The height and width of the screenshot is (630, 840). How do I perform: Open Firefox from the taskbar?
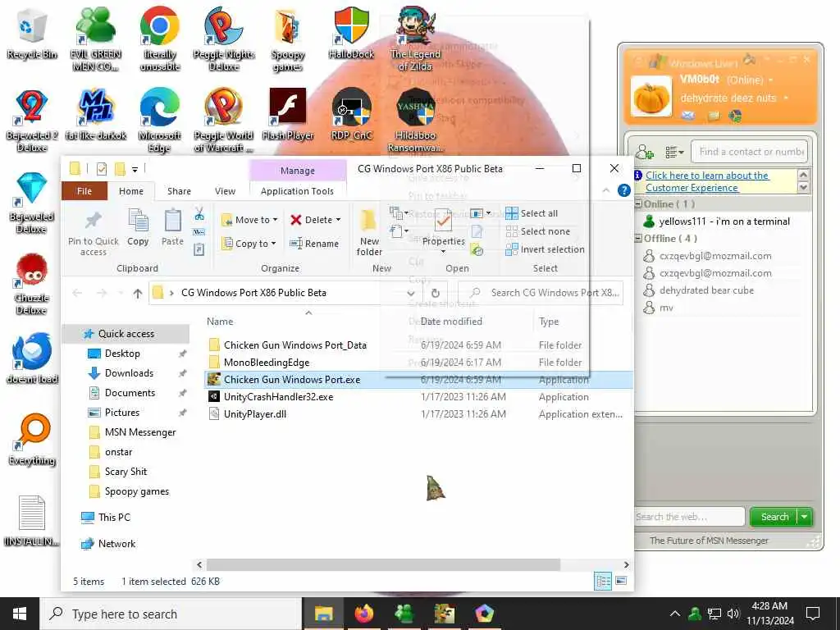363,614
